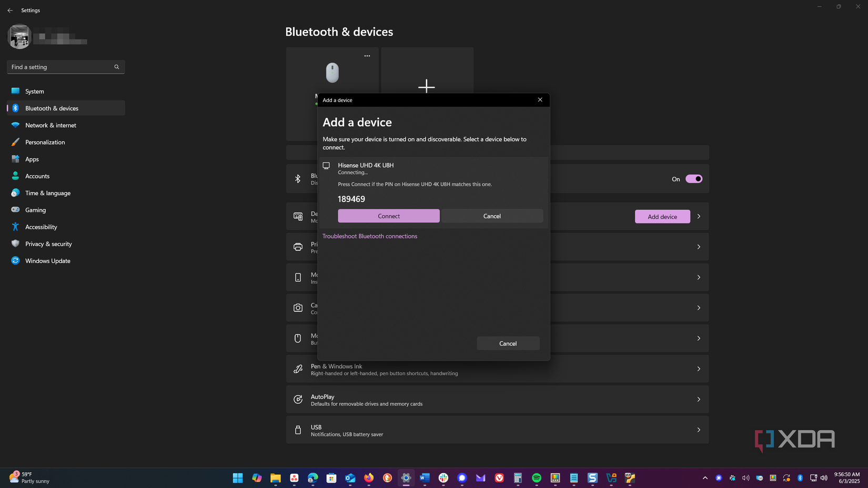Click the Bluetooth icon in system tray
The height and width of the screenshot is (488, 868).
(800, 478)
